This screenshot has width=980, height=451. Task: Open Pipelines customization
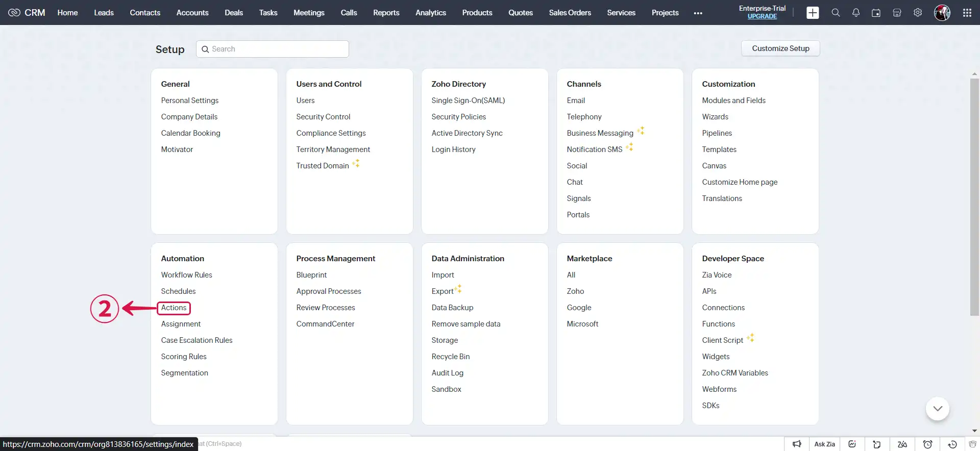point(717,133)
